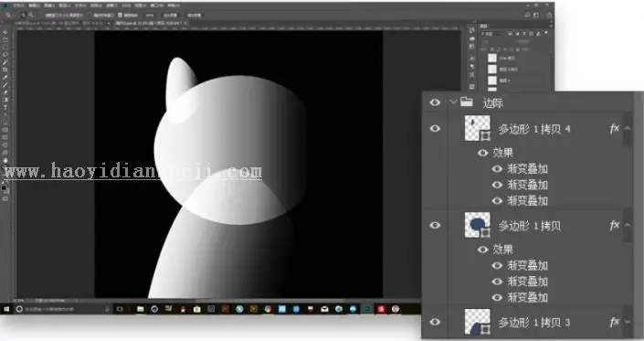The image size is (644, 341).
Task: Open the workspace switcher icon
Action: [537, 16]
